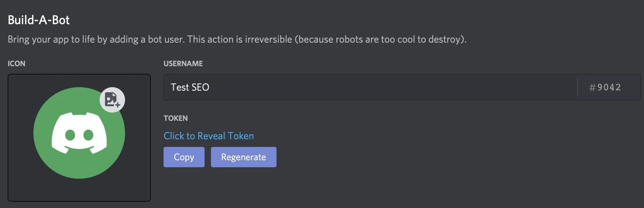Click the TOKEN section label

tap(176, 118)
